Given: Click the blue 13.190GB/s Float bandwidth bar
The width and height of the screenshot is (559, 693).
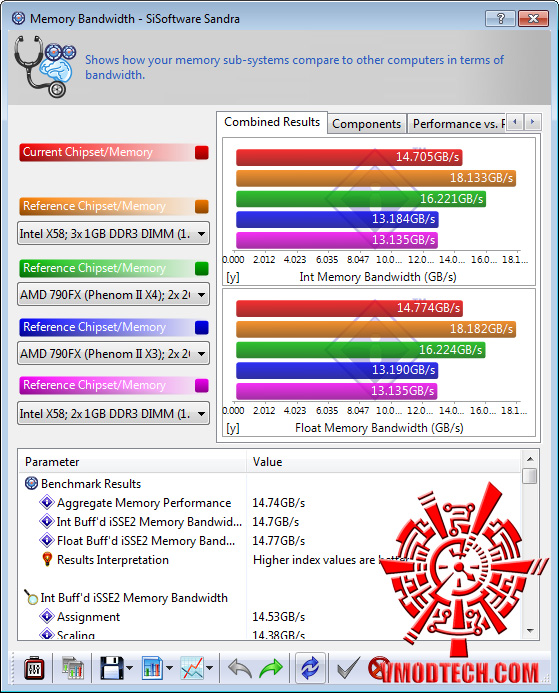Looking at the screenshot, I should click(337, 370).
